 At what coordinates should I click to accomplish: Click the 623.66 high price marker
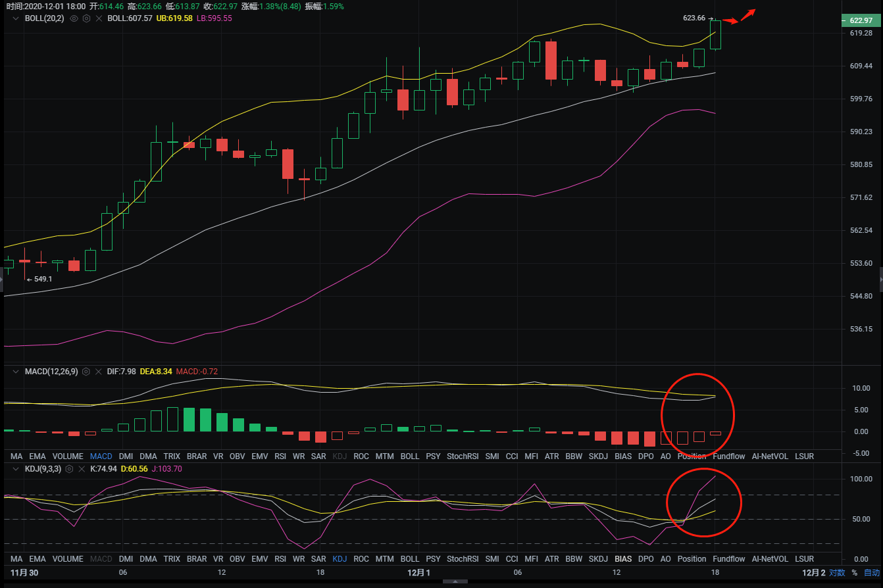pyautogui.click(x=694, y=18)
